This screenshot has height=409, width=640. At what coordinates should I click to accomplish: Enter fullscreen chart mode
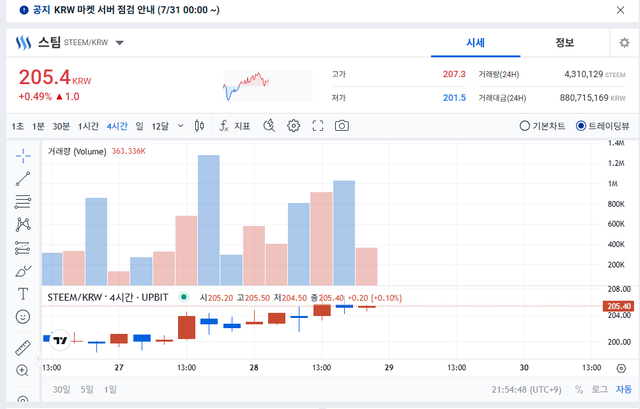pos(318,126)
